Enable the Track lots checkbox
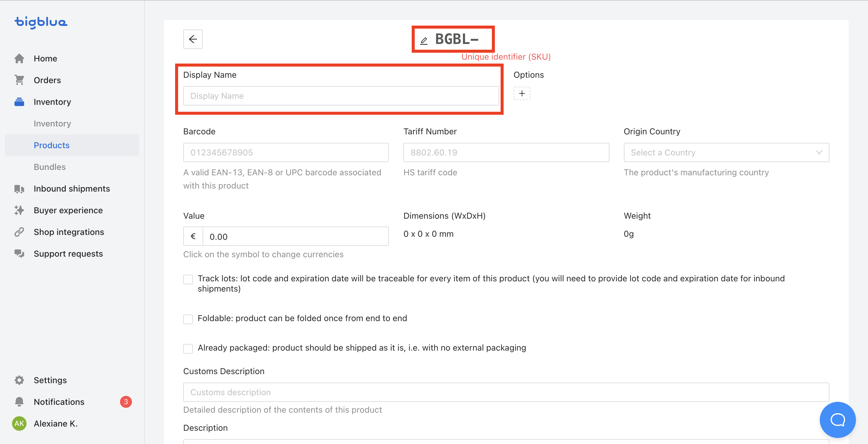Screen dimensions: 868x444 (188, 279)
